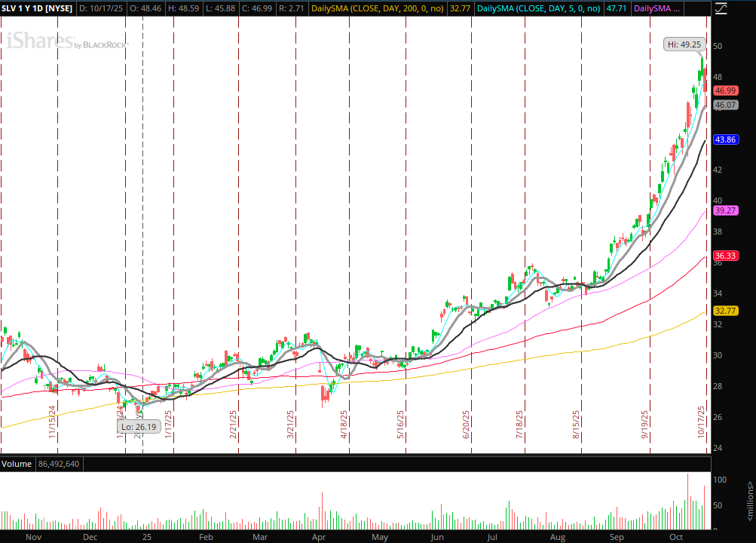Click the yellow 32.77 price axis tag
Screen dimensions: 756x543
pos(725,310)
